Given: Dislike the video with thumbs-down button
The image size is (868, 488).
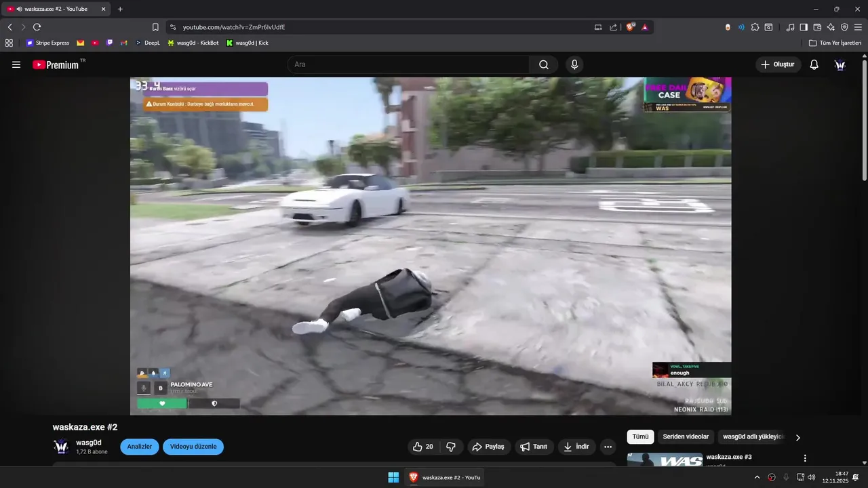Looking at the screenshot, I should (451, 447).
